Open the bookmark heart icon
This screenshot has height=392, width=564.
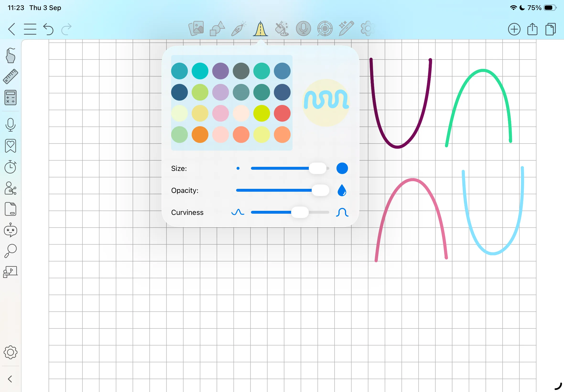[10, 146]
